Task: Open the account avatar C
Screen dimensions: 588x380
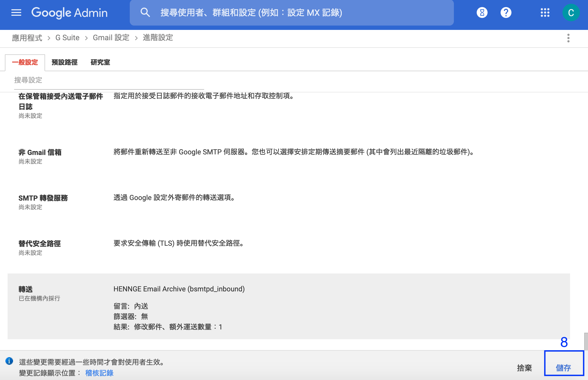Action: [x=571, y=13]
